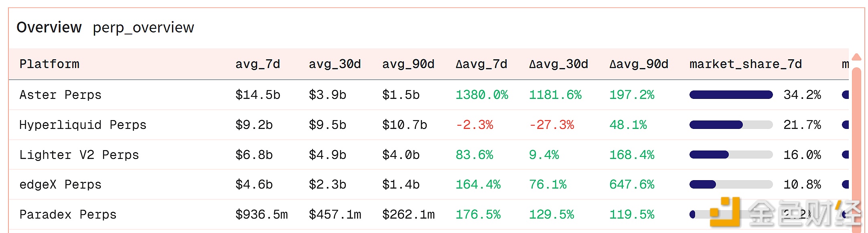Click the table's vertical scrollbar thumb
Viewport: 868px width, 233px height.
click(x=856, y=148)
